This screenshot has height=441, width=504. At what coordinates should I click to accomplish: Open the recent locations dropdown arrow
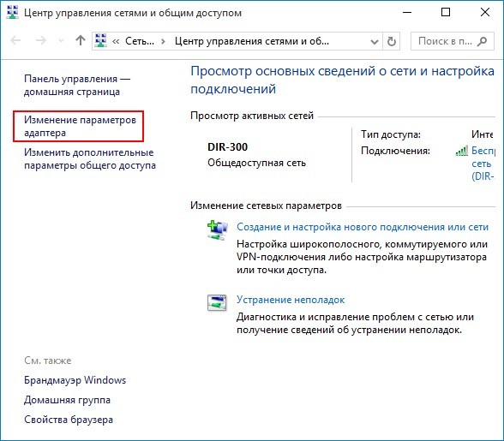(x=61, y=41)
